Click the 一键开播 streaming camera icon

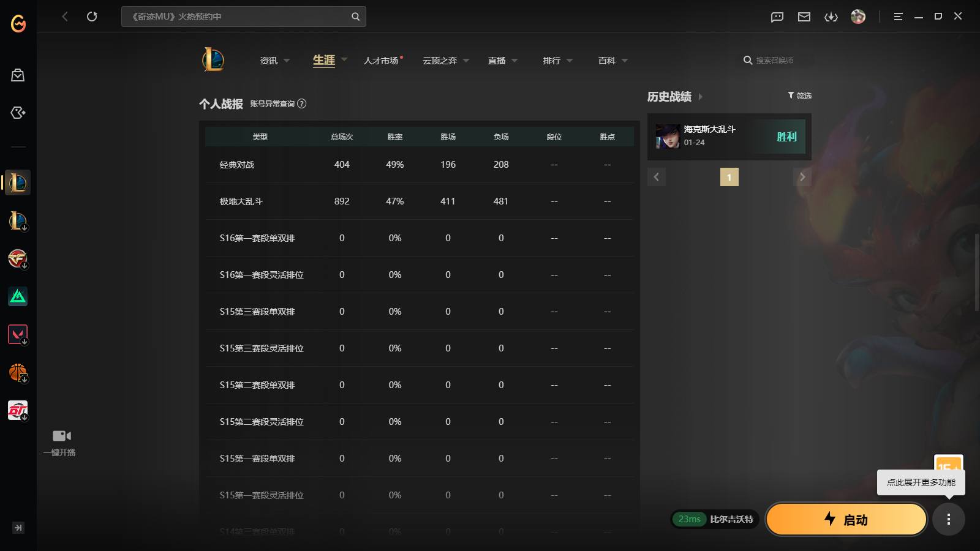(x=61, y=435)
